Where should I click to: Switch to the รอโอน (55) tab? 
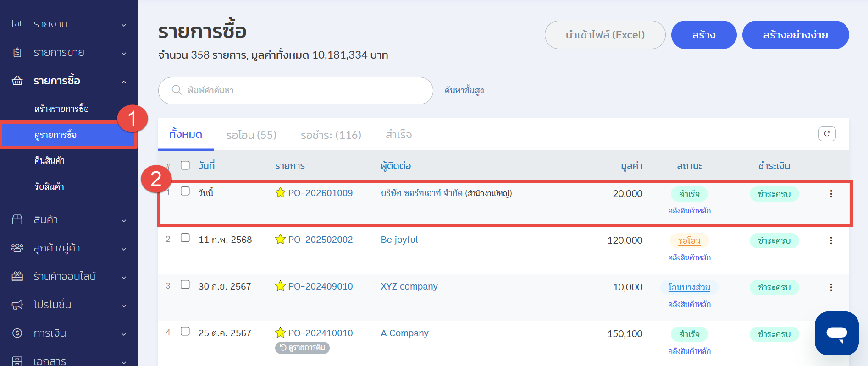251,135
